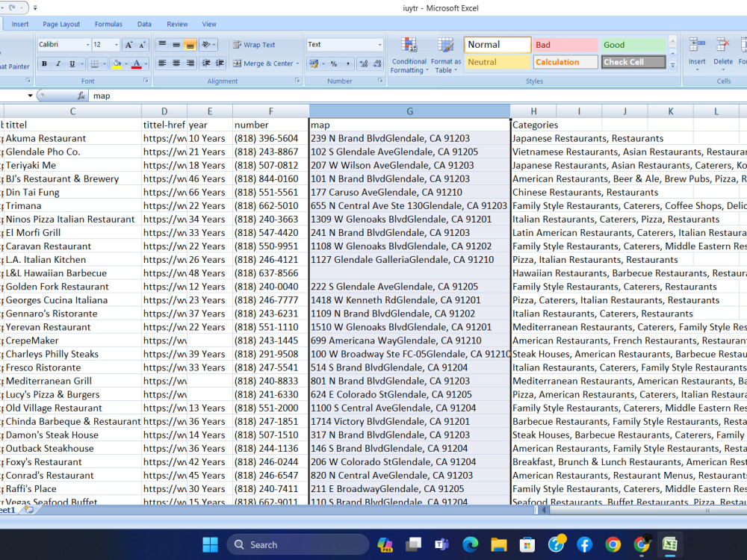
Task: Decrease font size with Shrink Font
Action: 142,45
